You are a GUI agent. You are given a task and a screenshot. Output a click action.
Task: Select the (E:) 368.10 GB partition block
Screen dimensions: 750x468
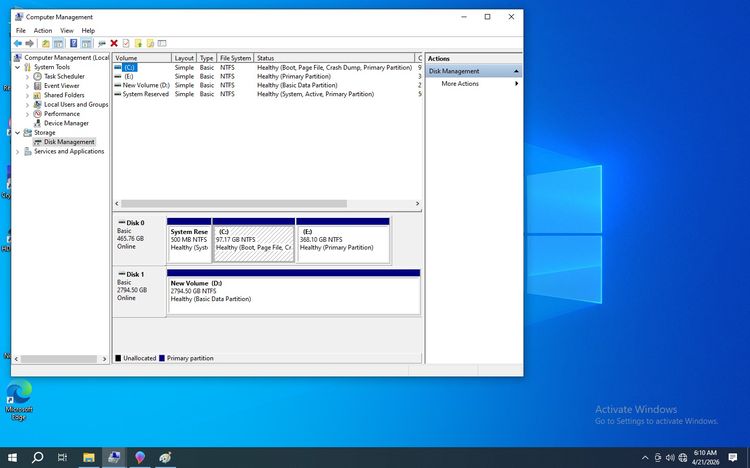[343, 241]
